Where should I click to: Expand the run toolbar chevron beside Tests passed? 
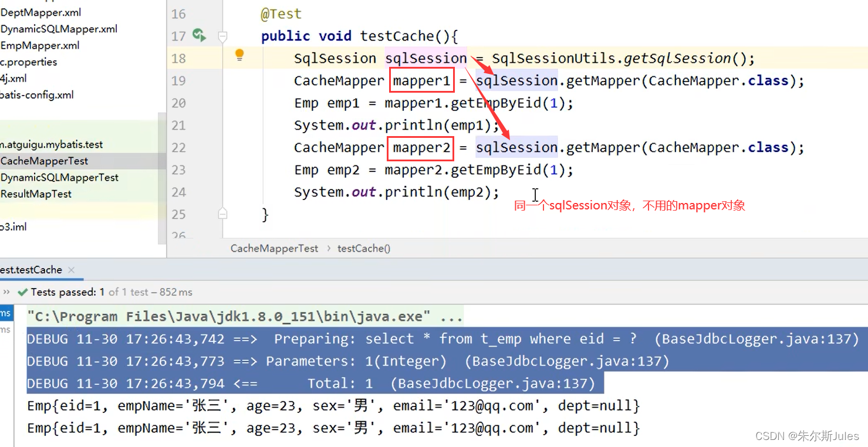[6, 292]
